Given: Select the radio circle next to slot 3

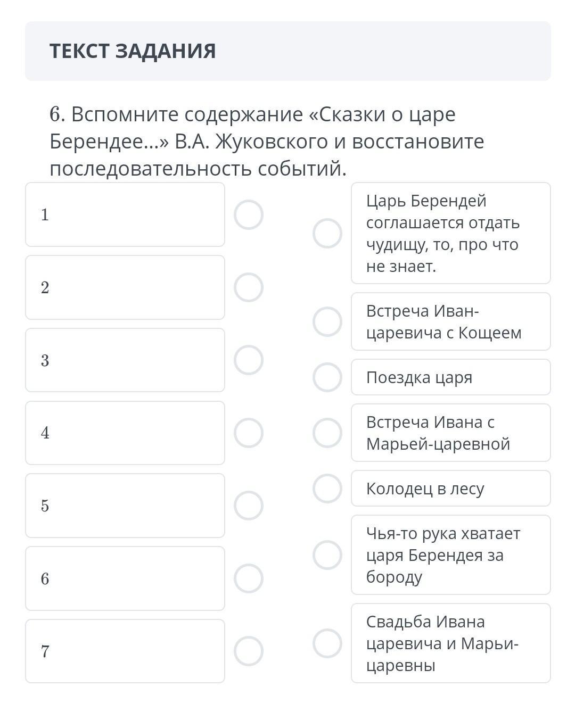Looking at the screenshot, I should click(x=249, y=360).
